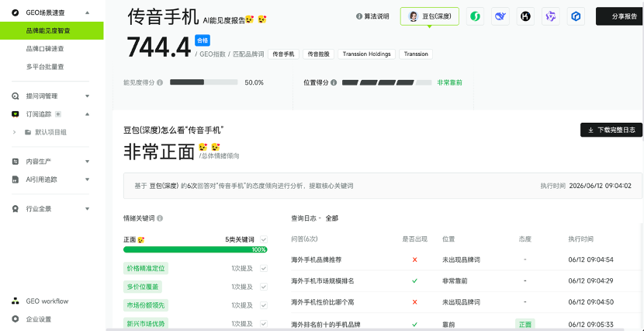The width and height of the screenshot is (644, 331).
Task: Click the 传音手机 brand keyword tag
Action: tap(284, 54)
